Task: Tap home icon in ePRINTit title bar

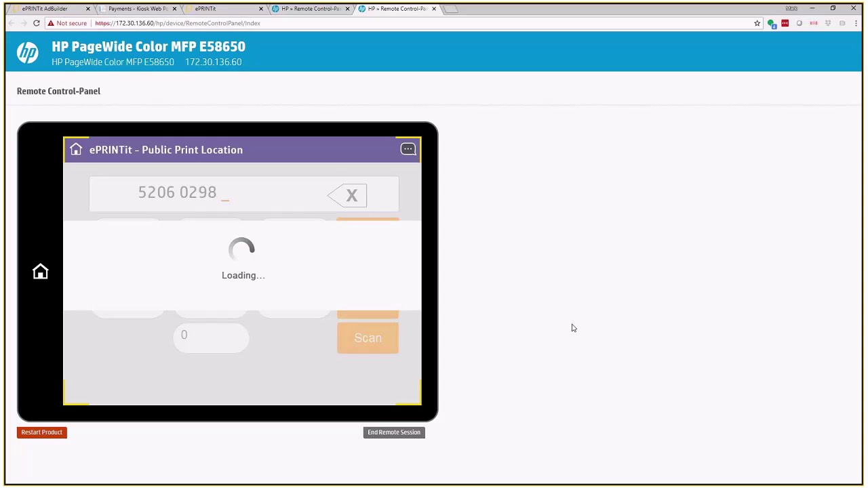Action: point(76,150)
